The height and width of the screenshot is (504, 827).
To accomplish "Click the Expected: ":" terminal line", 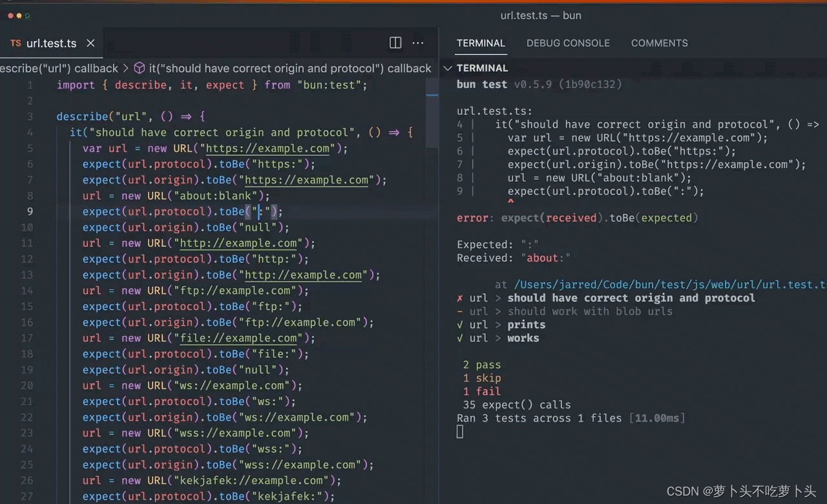I will click(498, 244).
